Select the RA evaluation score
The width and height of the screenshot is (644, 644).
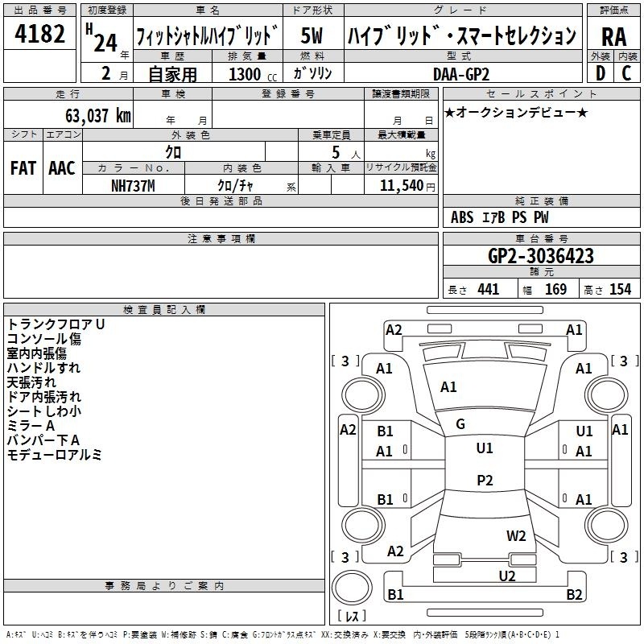tap(613, 36)
